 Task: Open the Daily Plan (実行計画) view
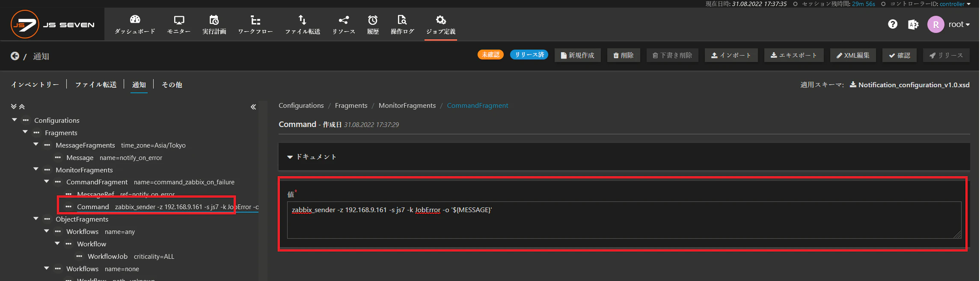(x=214, y=25)
